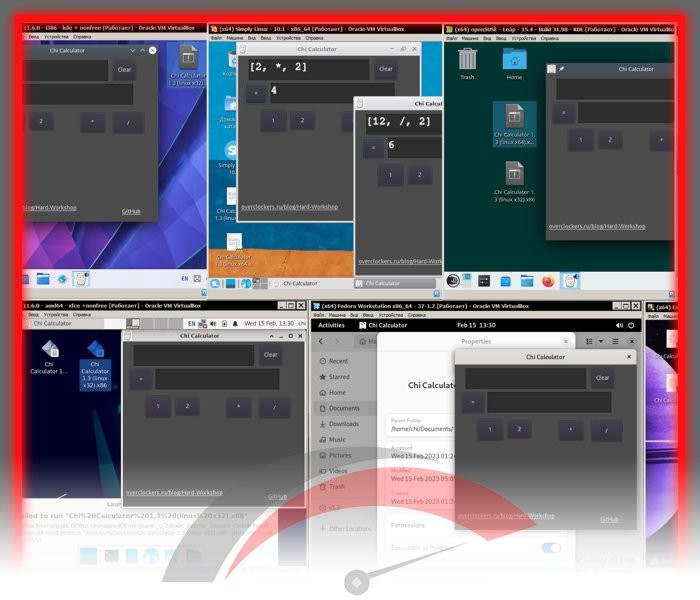Viewport: 700px width, 600px height.
Task: Open Downloads in Files sidebar
Action: coord(344,424)
